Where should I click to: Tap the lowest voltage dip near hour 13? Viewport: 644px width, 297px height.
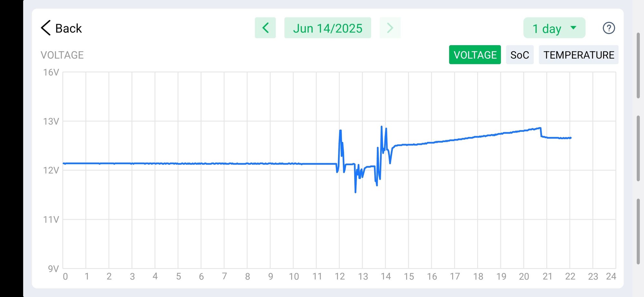click(356, 192)
